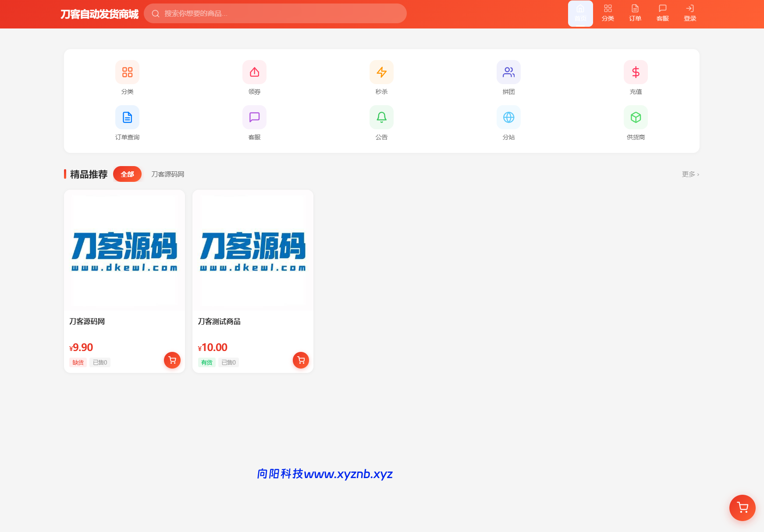
Task: Click the 分类 category grid icon
Action: pos(127,72)
